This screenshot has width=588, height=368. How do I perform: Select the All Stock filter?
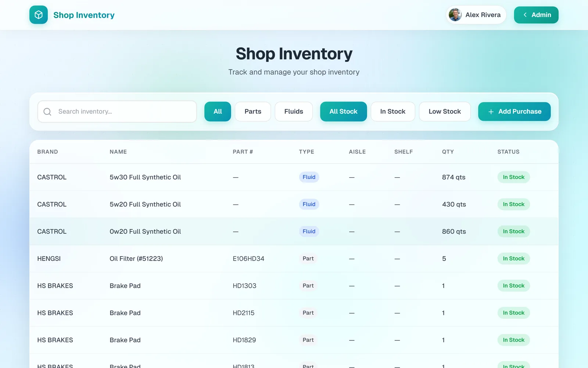(x=343, y=112)
